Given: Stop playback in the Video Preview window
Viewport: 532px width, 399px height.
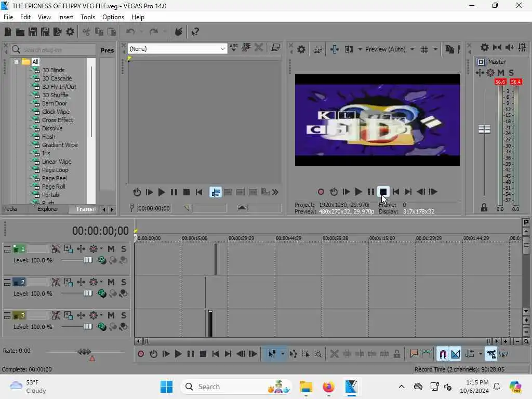Looking at the screenshot, I should click(x=383, y=192).
